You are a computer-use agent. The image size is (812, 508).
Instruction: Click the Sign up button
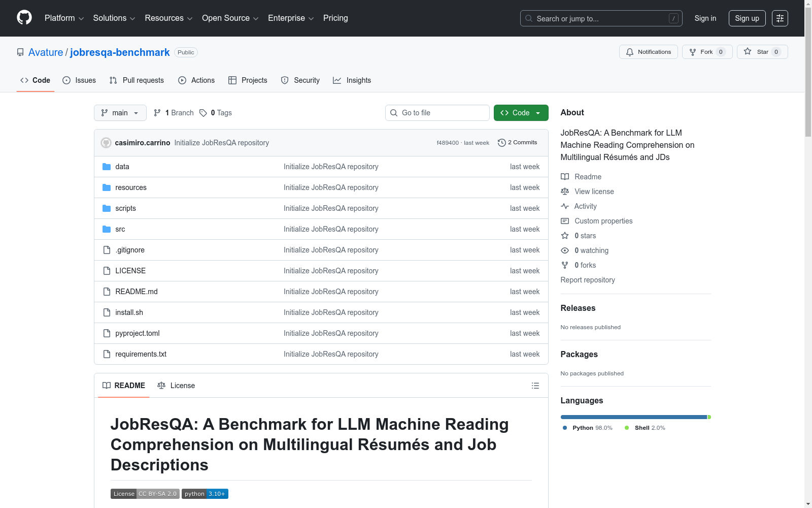(x=747, y=18)
